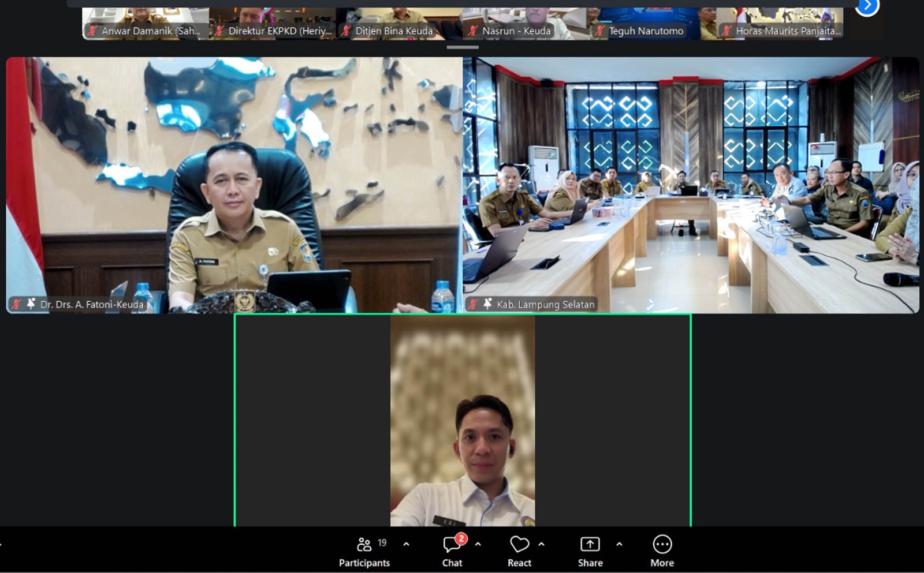
Task: Click the resize handle below thumbnail strip
Action: pyautogui.click(x=462, y=47)
